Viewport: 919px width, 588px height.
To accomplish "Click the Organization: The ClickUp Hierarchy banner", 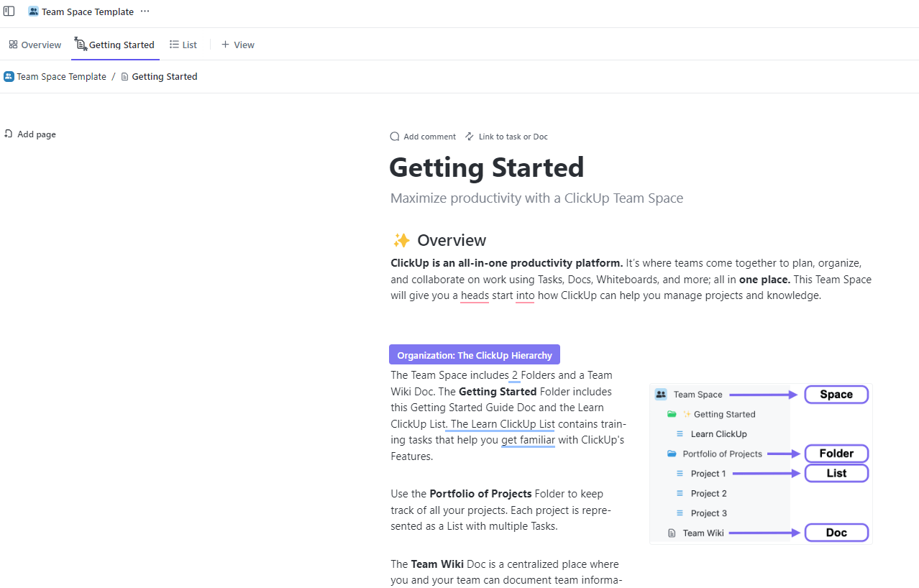I will click(475, 355).
